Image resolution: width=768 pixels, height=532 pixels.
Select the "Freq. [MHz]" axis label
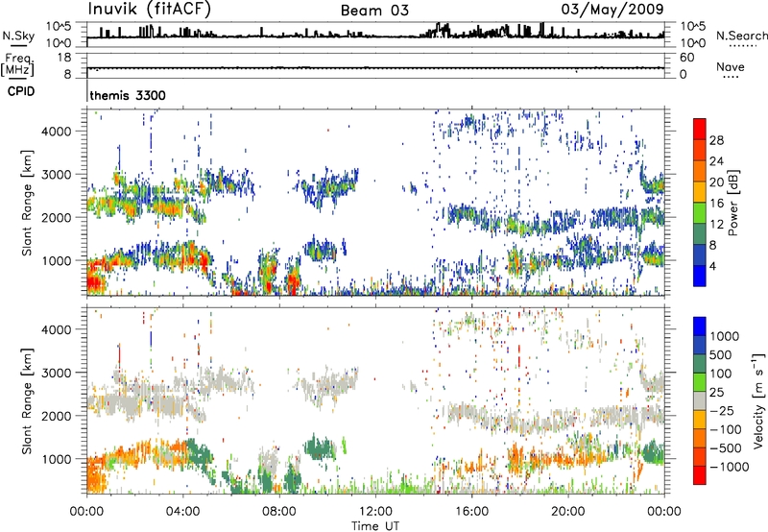pyautogui.click(x=18, y=64)
